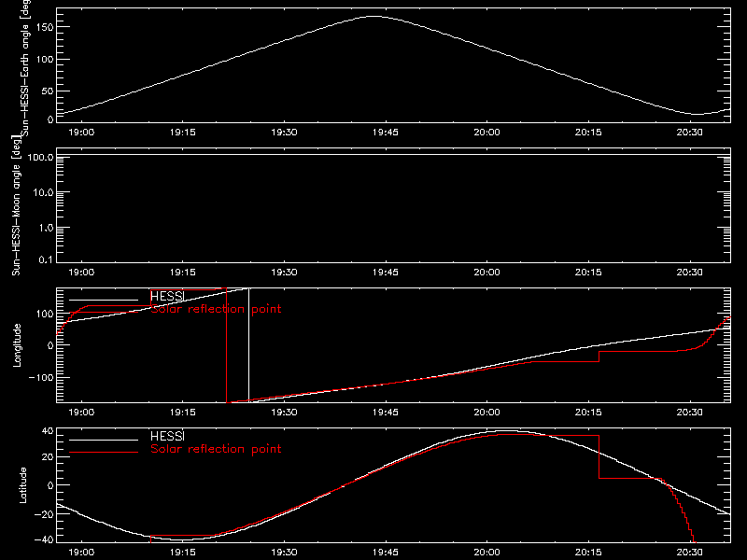The height and width of the screenshot is (560, 747).
Task: Click the Sun-HESSI-Earth angle [deg] axis label
Action: (26, 67)
